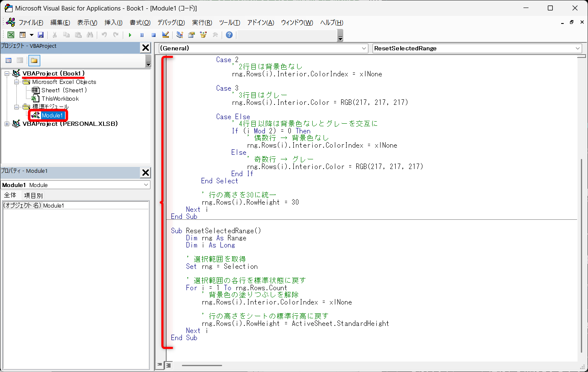Image resolution: width=588 pixels, height=372 pixels.
Task: Toggle Full Module View button at bottom
Action: click(168, 365)
